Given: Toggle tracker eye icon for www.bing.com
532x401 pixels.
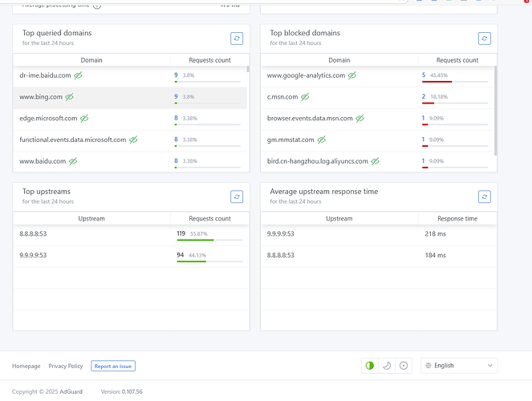Looking at the screenshot, I should pos(69,97).
